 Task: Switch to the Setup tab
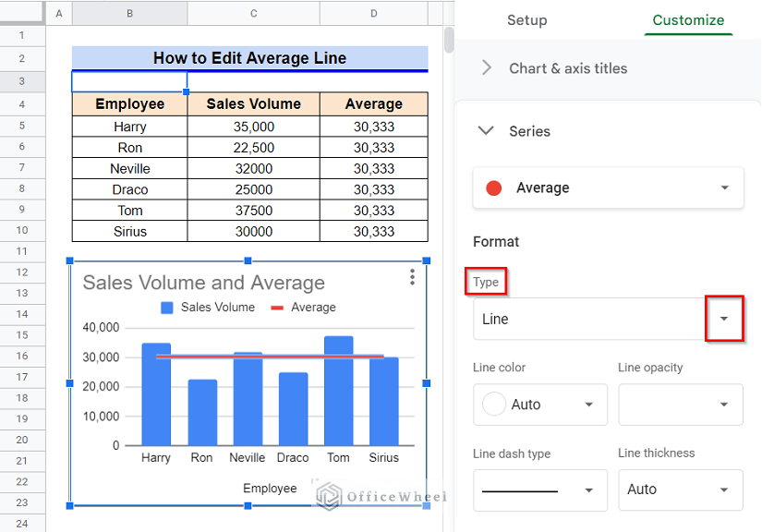coord(527,20)
